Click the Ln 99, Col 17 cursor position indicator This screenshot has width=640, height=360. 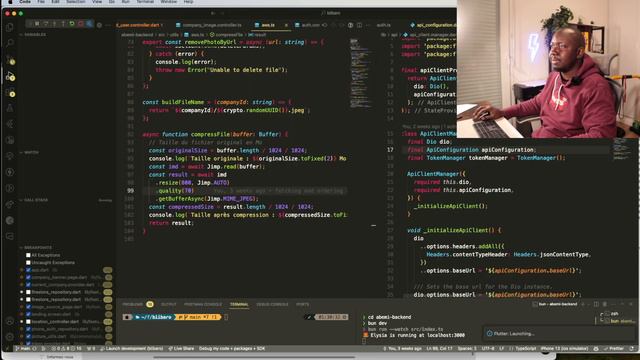pyautogui.click(x=440, y=349)
